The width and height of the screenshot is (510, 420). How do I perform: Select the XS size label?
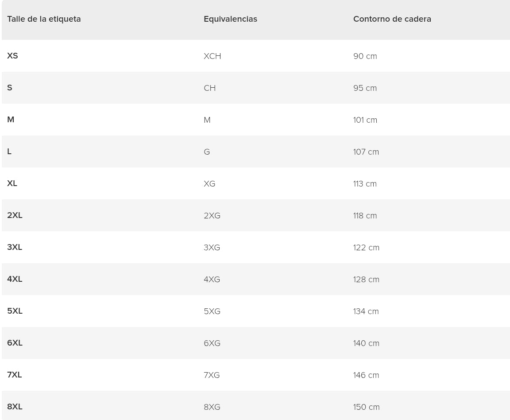(x=12, y=56)
